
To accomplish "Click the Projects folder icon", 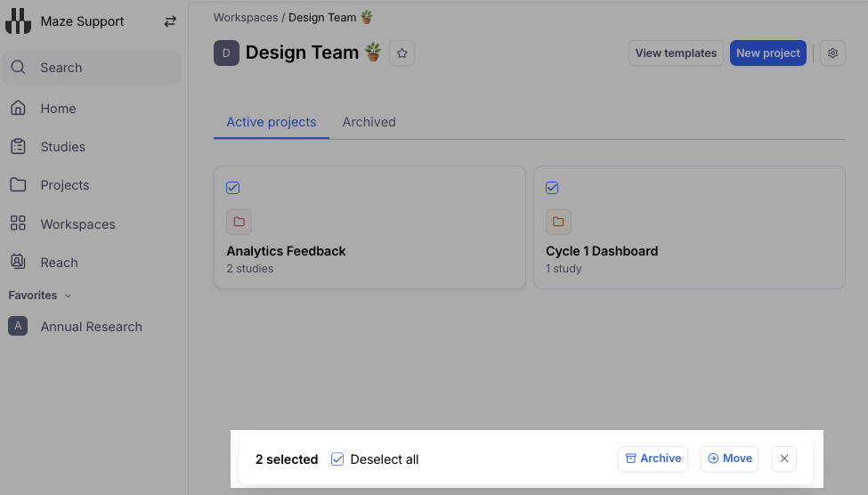I will coord(19,184).
